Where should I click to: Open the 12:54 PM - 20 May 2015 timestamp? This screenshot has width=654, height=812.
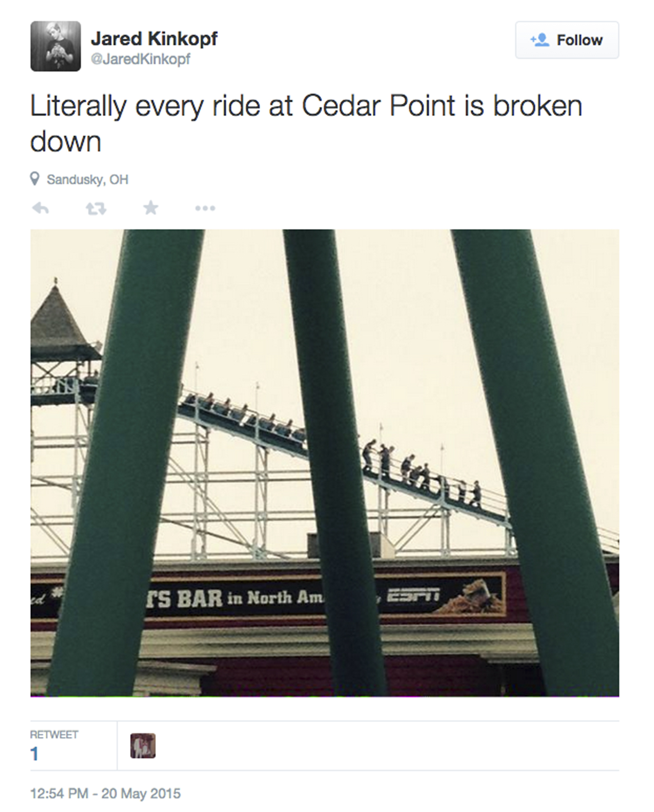[x=105, y=794]
